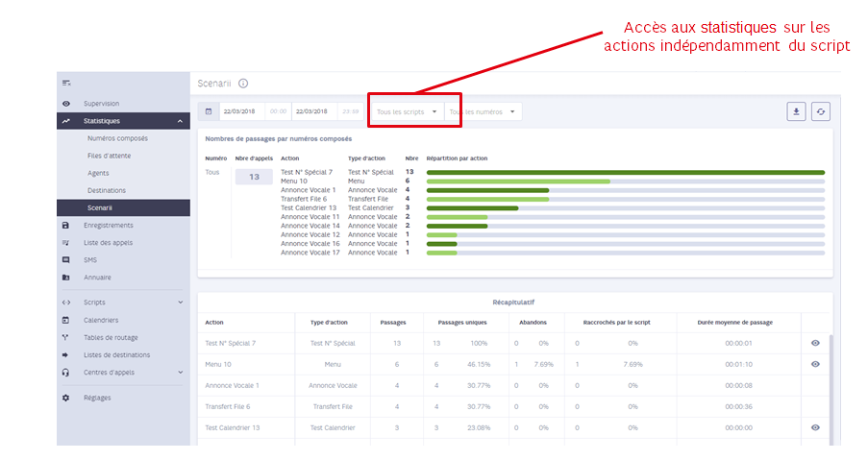Toggle eye icon for Test Calendrier 13
The height and width of the screenshot is (460, 868).
(x=815, y=428)
